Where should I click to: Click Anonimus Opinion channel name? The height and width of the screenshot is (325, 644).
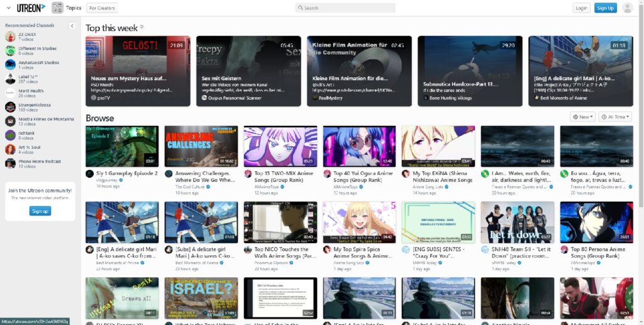coord(271,263)
